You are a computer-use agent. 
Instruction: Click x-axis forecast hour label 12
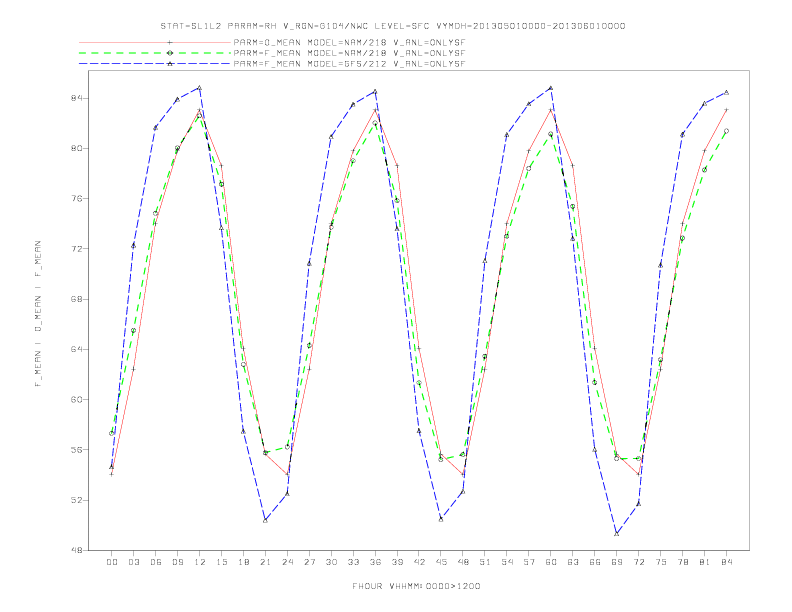200,562
